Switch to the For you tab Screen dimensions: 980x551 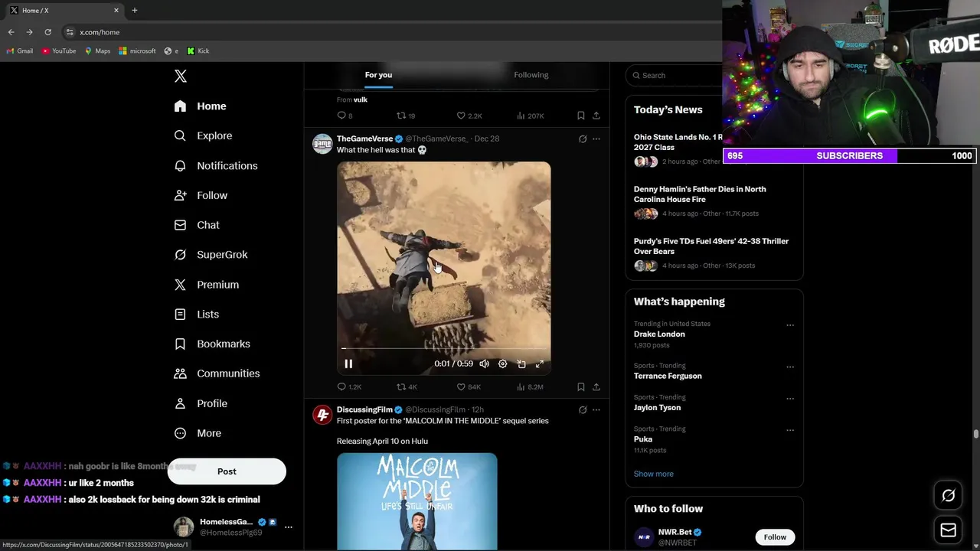coord(378,75)
